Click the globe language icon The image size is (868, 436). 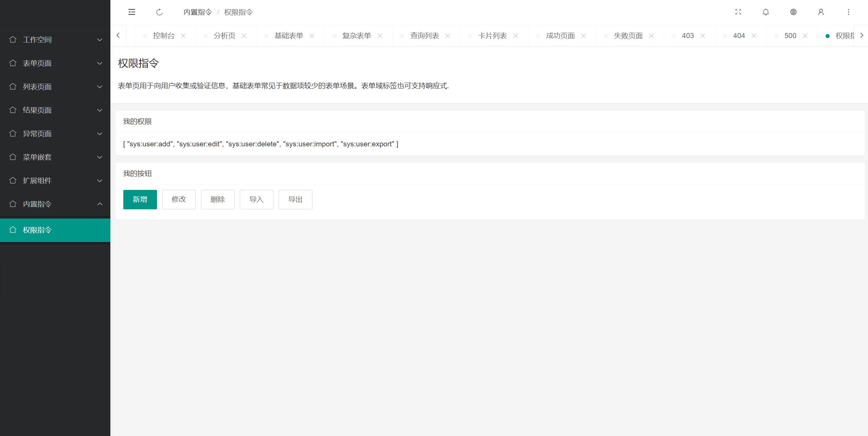pyautogui.click(x=793, y=12)
